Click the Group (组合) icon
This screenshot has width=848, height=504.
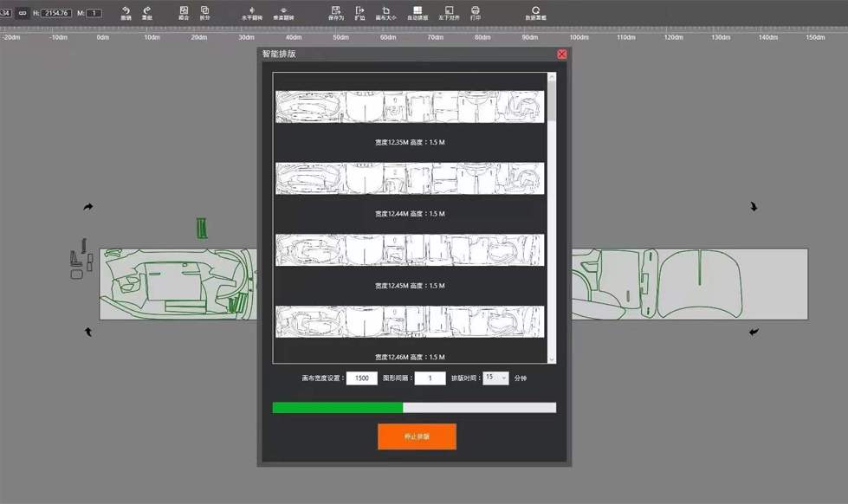click(x=184, y=12)
